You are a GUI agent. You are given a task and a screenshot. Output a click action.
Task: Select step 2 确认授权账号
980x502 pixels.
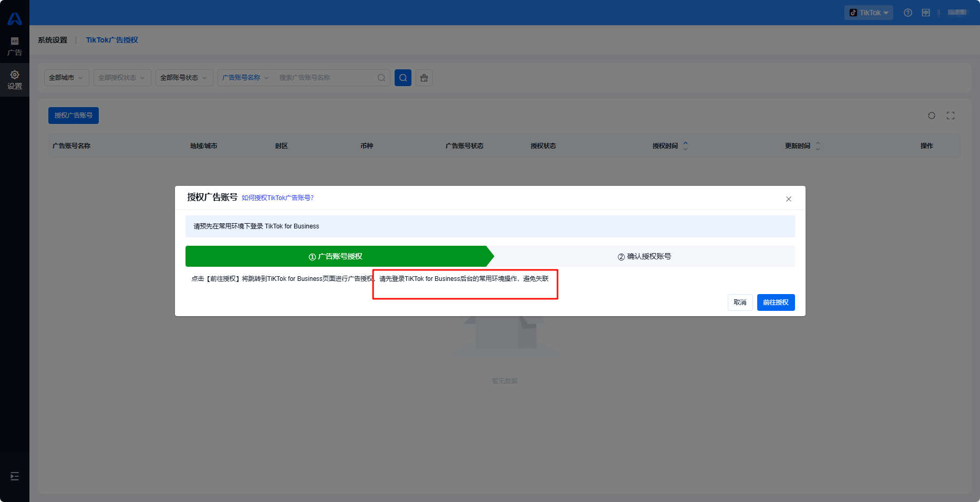click(x=644, y=256)
